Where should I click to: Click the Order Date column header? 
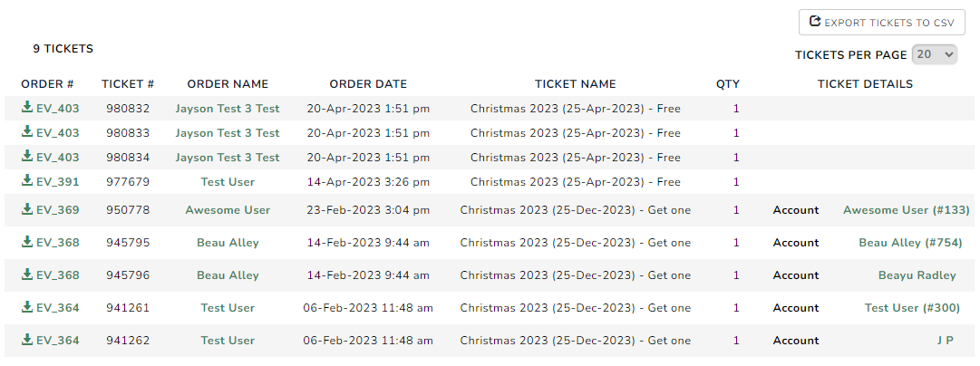tap(368, 83)
